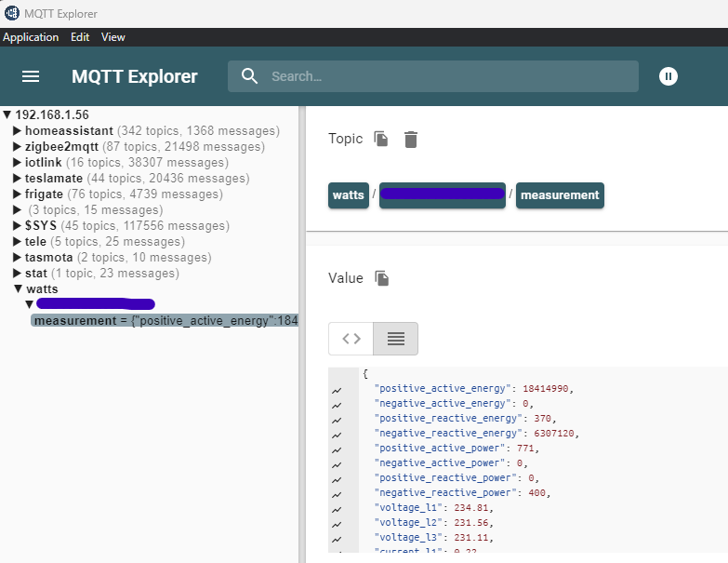The height and width of the screenshot is (563, 728).
Task: Copy the topic to clipboard
Action: 381,139
